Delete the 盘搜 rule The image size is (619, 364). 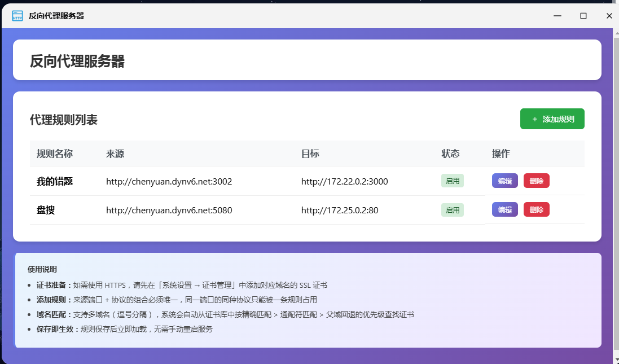tap(536, 209)
